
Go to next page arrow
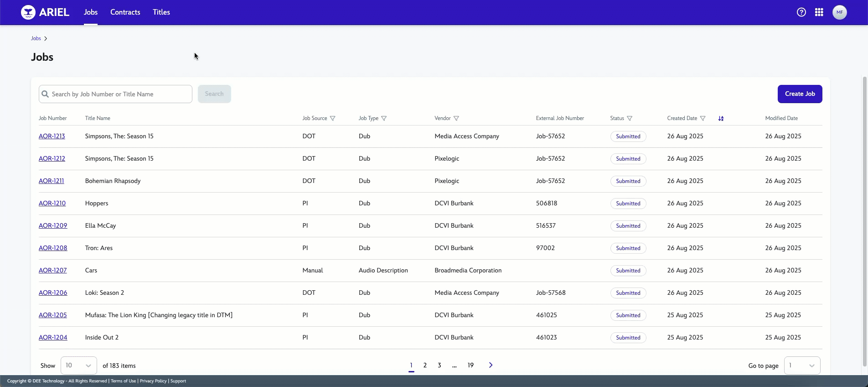[x=491, y=365]
